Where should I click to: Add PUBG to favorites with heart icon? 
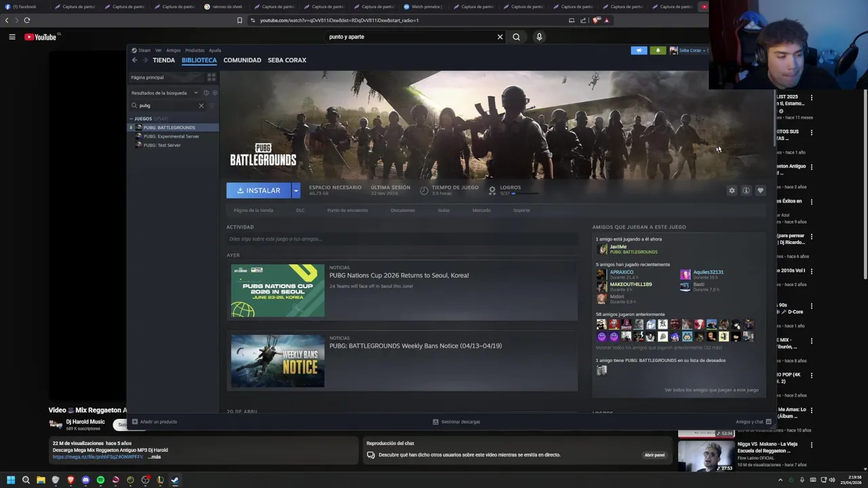[x=760, y=190]
